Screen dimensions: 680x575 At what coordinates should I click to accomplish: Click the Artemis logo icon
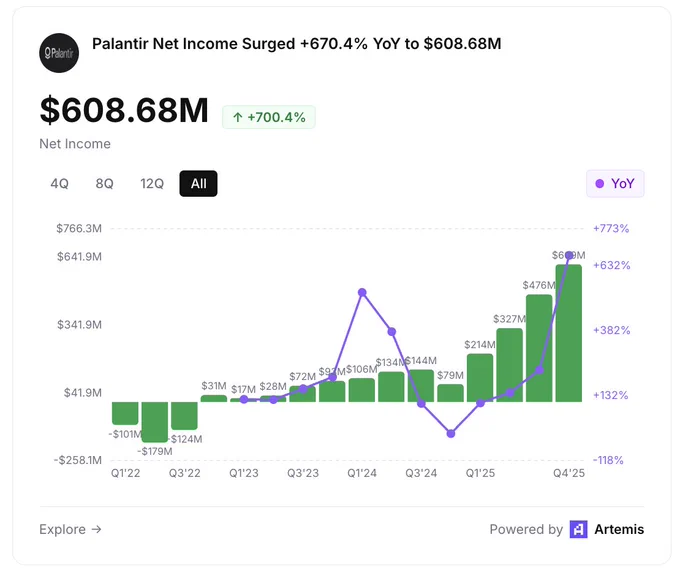[x=578, y=529]
